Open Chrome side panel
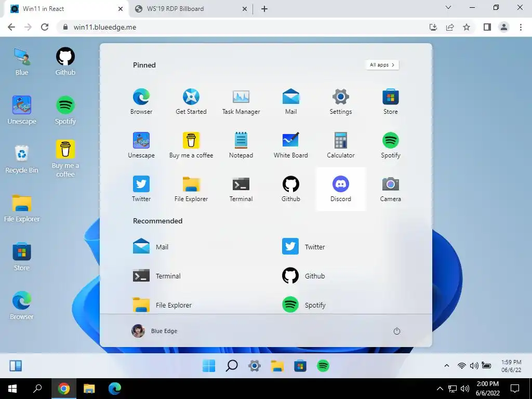Screen dimensions: 532x399 click(487, 27)
